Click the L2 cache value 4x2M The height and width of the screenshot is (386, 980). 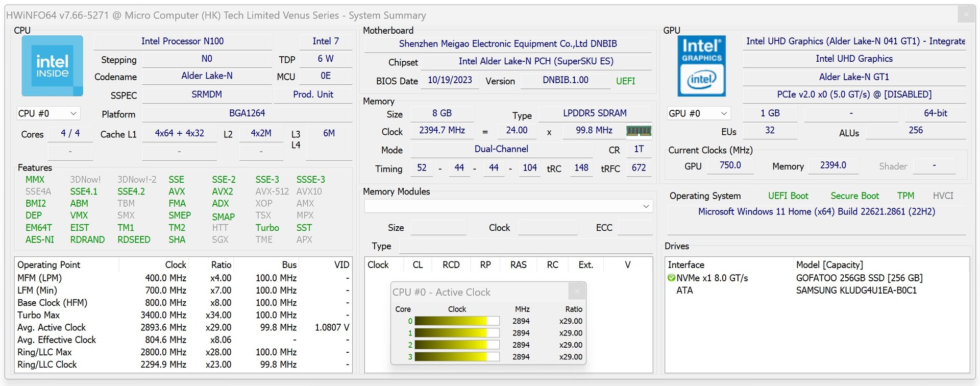(261, 133)
